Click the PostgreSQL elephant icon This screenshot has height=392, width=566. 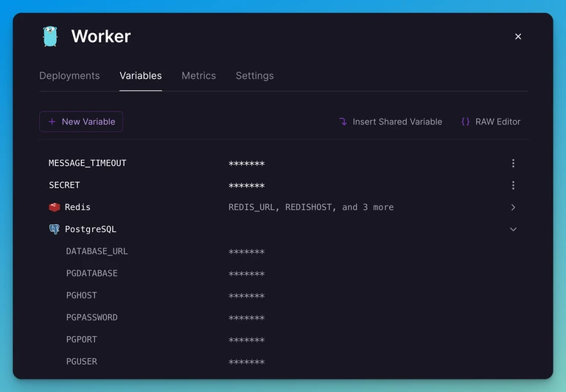(x=55, y=229)
